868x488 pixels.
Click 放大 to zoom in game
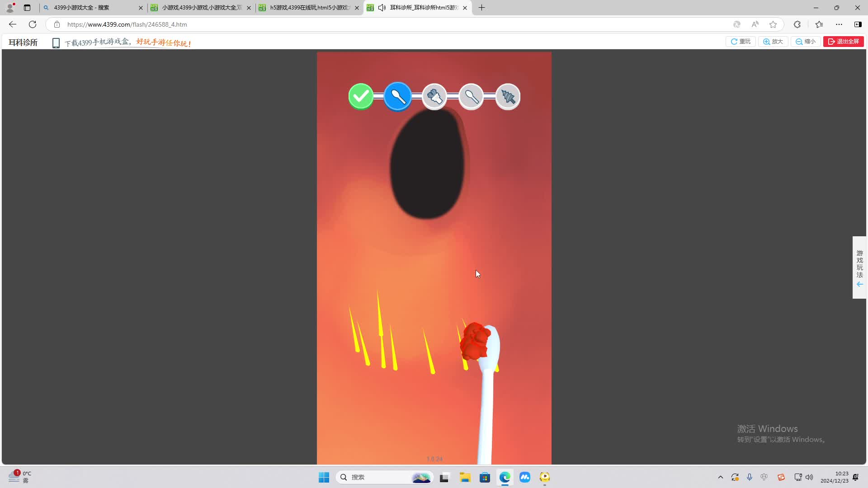click(773, 42)
